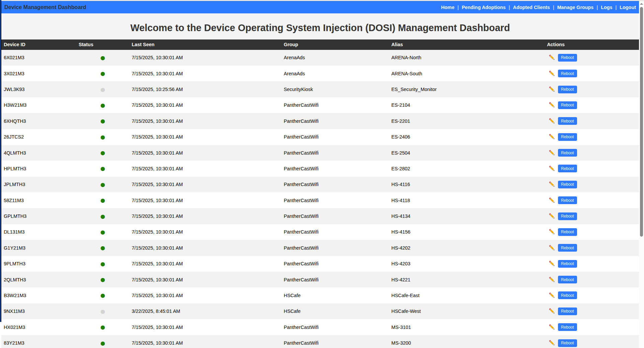Viewport: 644px width, 348px height.
Task: Select device ID H3W21M3
Action: 15,105
